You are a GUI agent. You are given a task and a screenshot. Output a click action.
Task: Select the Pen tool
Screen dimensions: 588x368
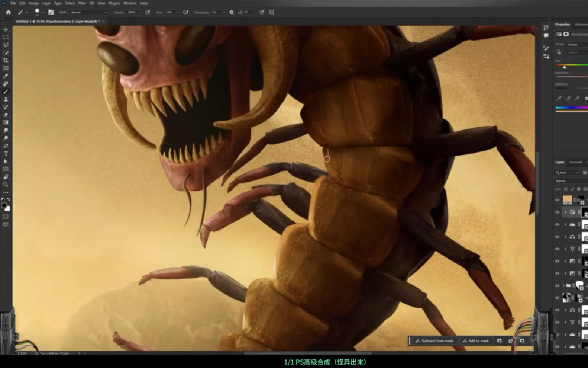(6, 146)
